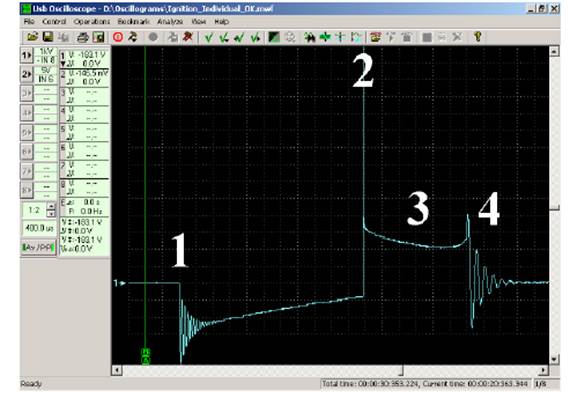This screenshot has width=570, height=398.
Task: Click the grayed copy icon before the pin
Action: [x=173, y=37]
